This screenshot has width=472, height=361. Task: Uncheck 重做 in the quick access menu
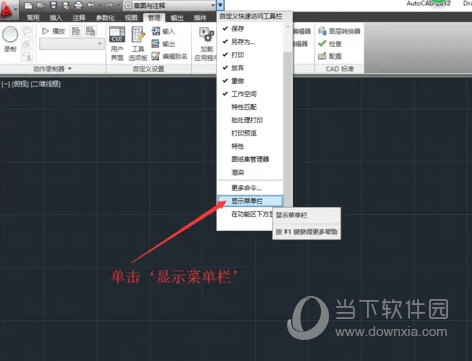point(250,81)
